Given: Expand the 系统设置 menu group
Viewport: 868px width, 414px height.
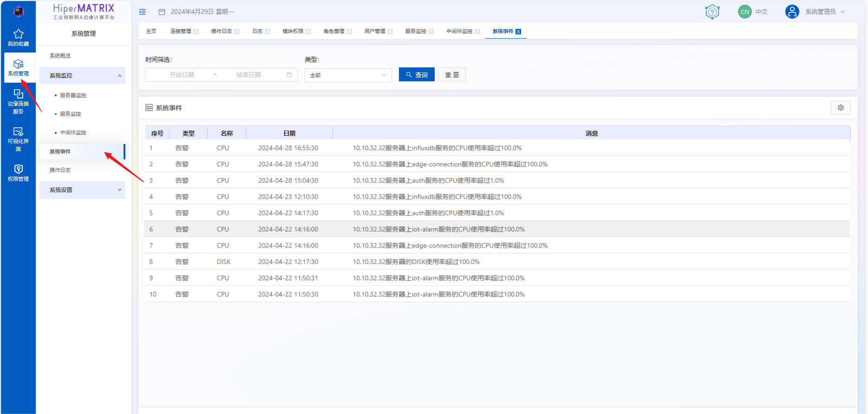Looking at the screenshot, I should coord(82,190).
